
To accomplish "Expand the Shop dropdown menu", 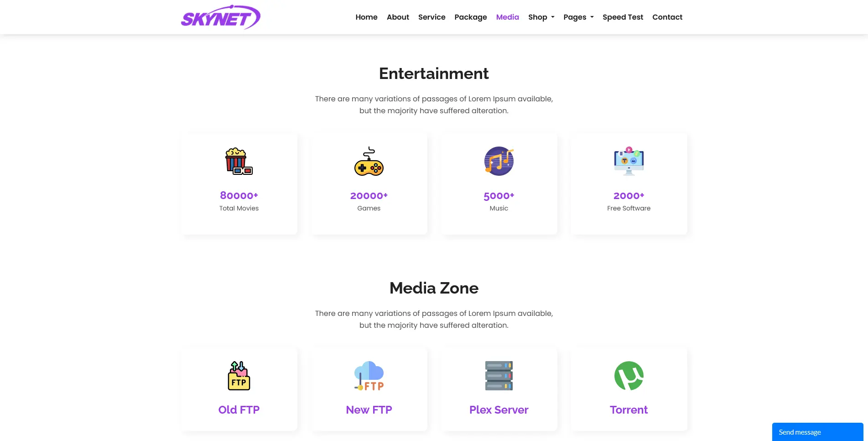I will click(x=541, y=17).
